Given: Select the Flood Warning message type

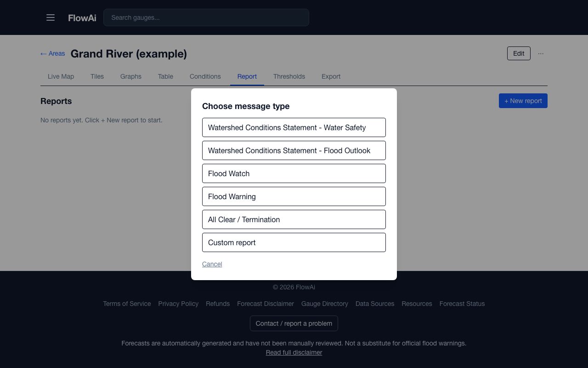Looking at the screenshot, I should (294, 196).
